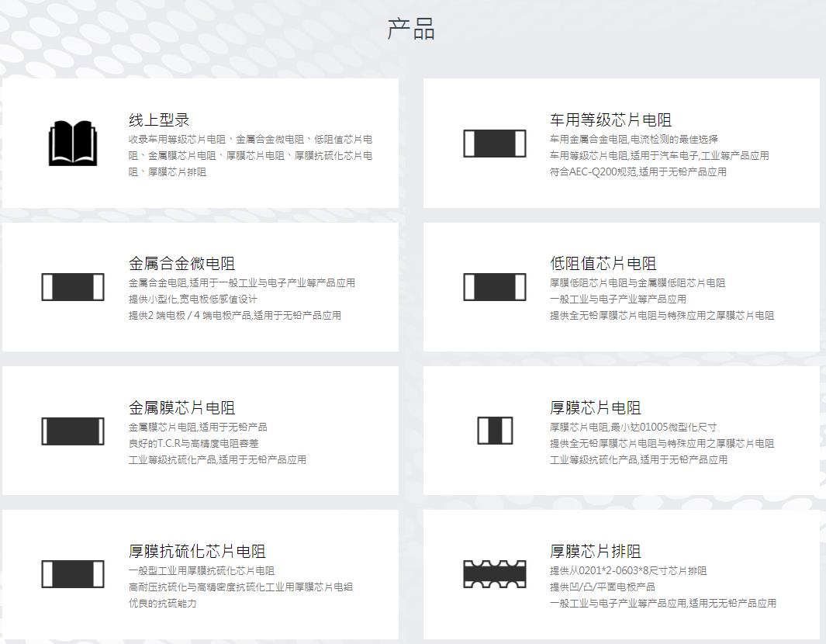Open the 线上型录 title link
The width and height of the screenshot is (826, 644).
[x=159, y=120]
